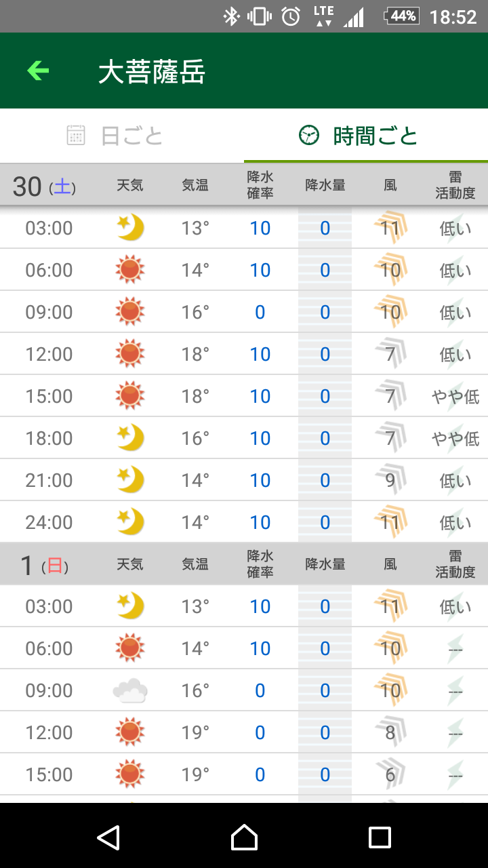Open recent apps square button
488x868 pixels.
point(380,837)
